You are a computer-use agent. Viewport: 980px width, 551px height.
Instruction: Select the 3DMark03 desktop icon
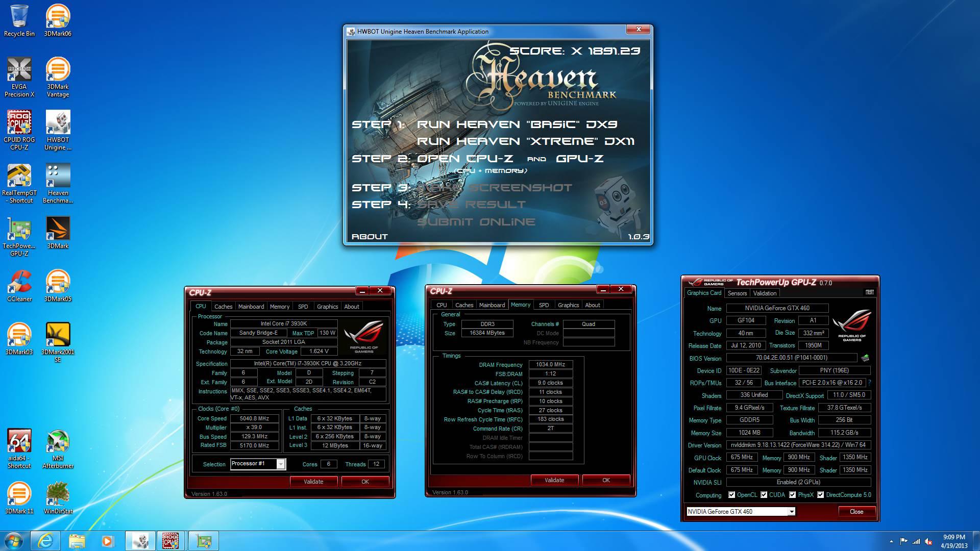click(19, 339)
